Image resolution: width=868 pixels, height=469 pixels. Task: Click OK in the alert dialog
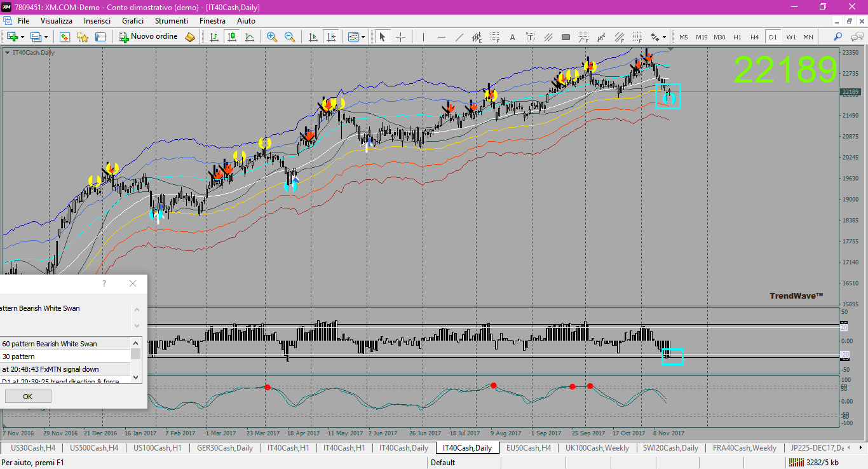[x=27, y=397]
